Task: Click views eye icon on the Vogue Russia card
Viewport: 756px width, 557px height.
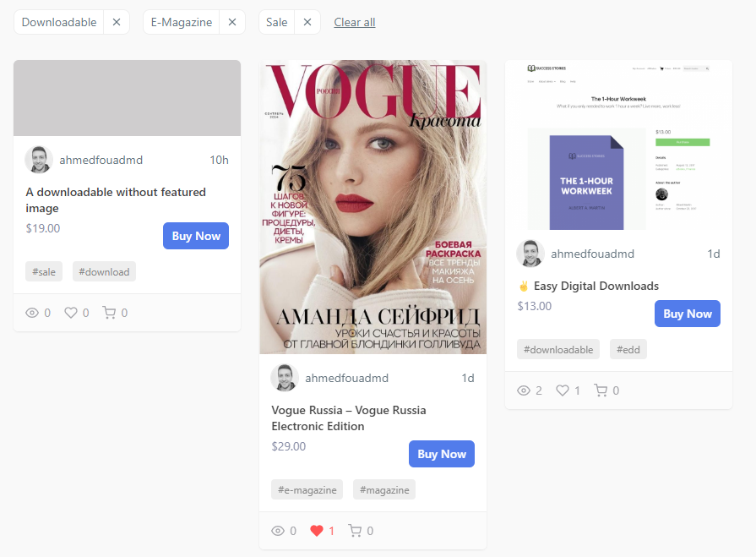Action: [278, 531]
